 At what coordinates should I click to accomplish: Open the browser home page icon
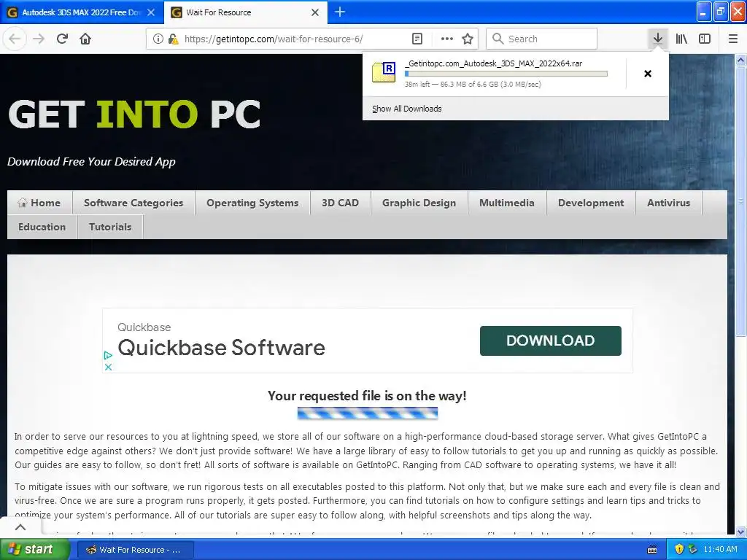85,39
